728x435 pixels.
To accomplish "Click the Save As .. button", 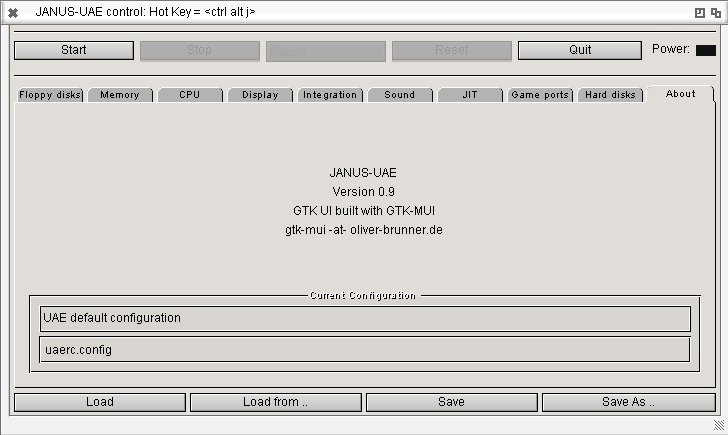I will [x=629, y=402].
